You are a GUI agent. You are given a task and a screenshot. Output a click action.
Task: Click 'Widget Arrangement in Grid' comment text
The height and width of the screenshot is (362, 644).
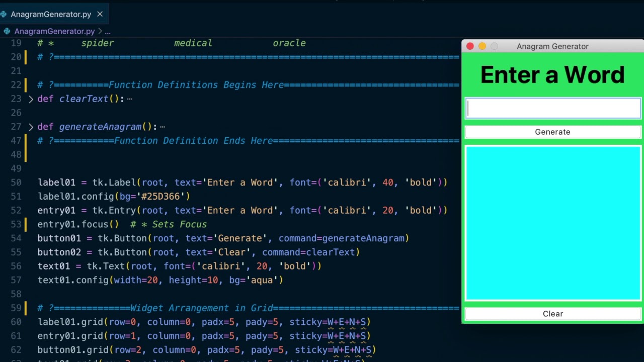tap(202, 308)
